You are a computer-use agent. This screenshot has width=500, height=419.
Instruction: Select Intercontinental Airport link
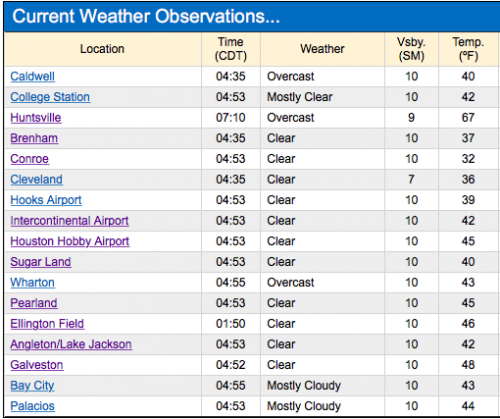tap(69, 221)
